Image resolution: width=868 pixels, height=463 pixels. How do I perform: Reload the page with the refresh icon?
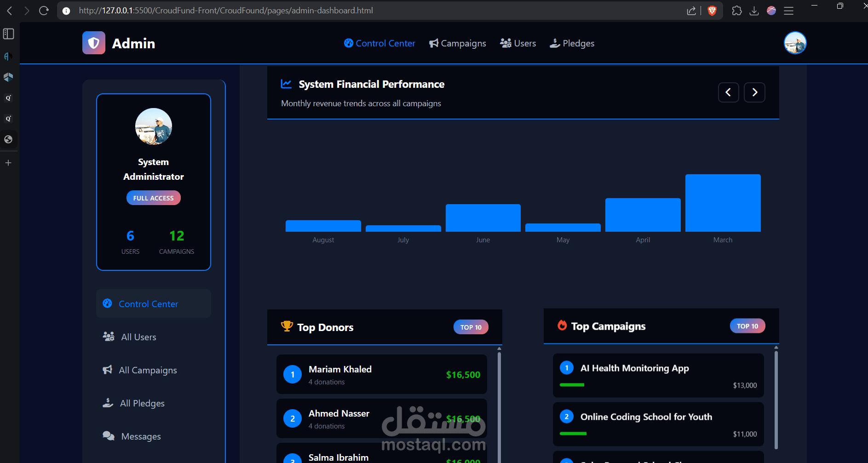click(44, 11)
